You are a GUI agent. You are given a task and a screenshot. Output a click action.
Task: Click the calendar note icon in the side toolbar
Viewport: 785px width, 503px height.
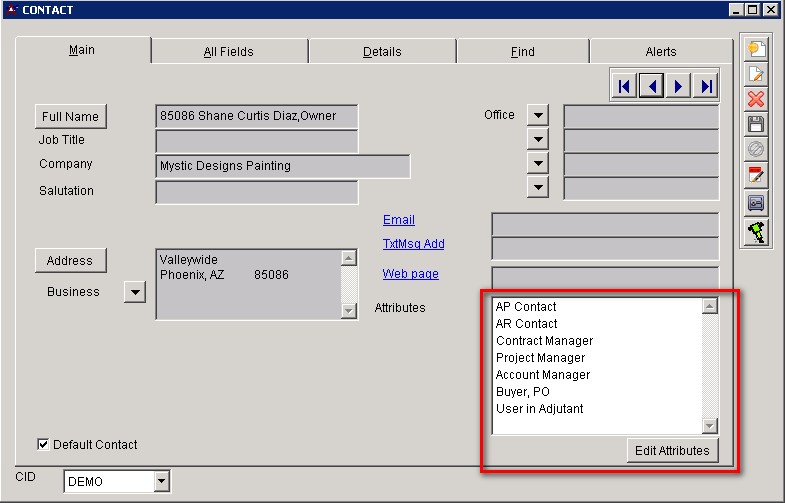coord(757,177)
